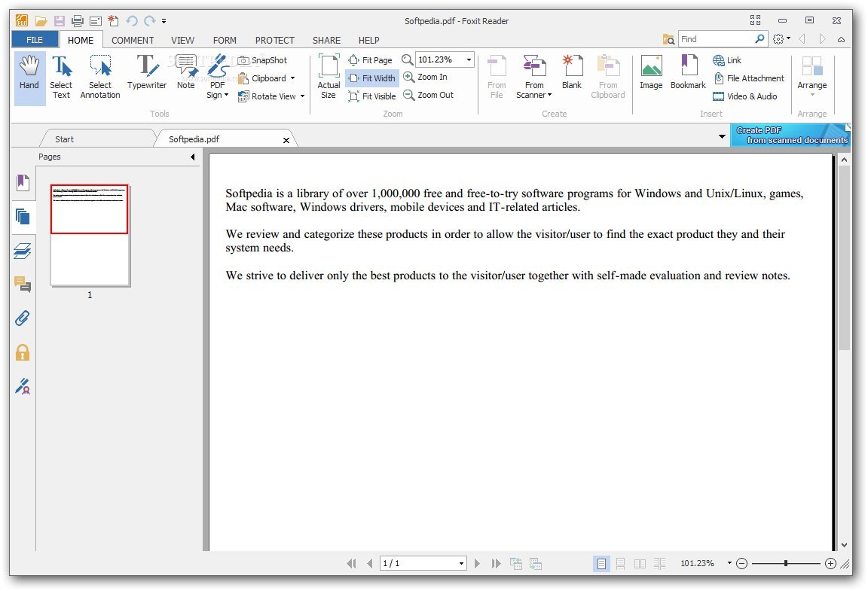Open the COMMENT ribbon tab
The image size is (868, 591).
coord(133,41)
